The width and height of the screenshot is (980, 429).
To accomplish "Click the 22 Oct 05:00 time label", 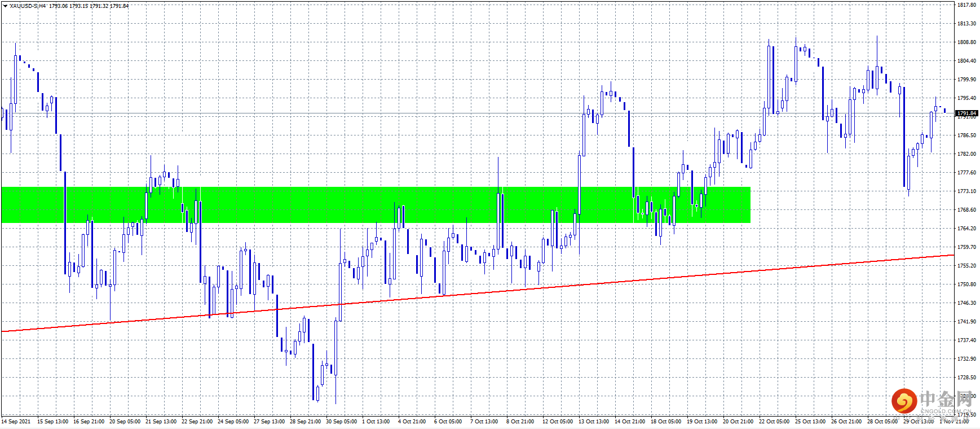I will pos(774,422).
